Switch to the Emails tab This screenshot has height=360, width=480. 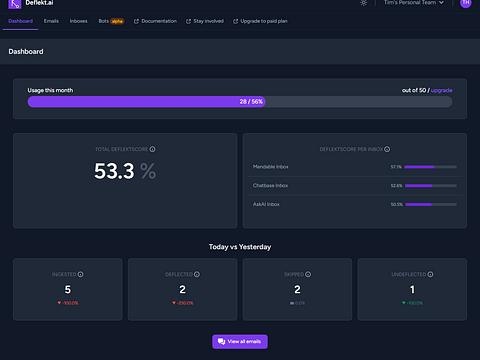(51, 21)
